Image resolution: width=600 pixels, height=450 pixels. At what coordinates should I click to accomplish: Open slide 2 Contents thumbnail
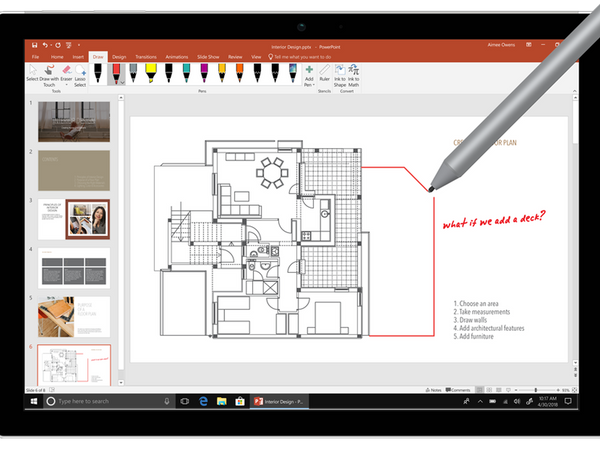[x=74, y=170]
